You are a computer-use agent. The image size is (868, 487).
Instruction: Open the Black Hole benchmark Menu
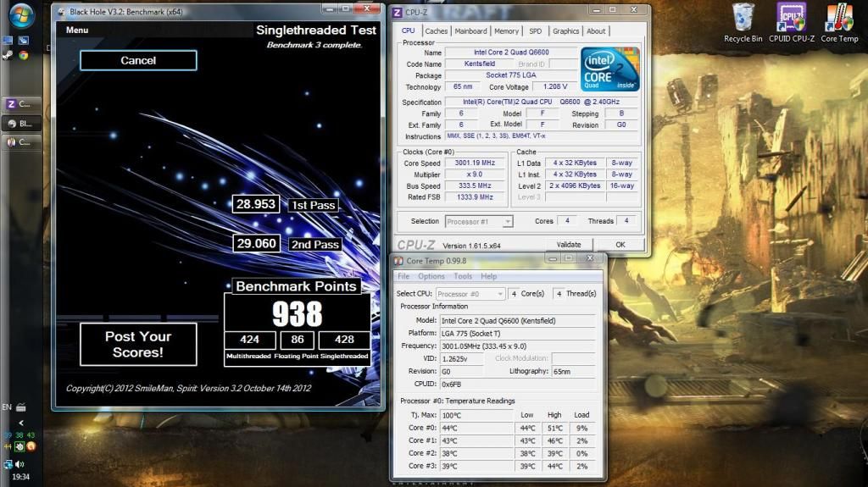click(x=77, y=30)
